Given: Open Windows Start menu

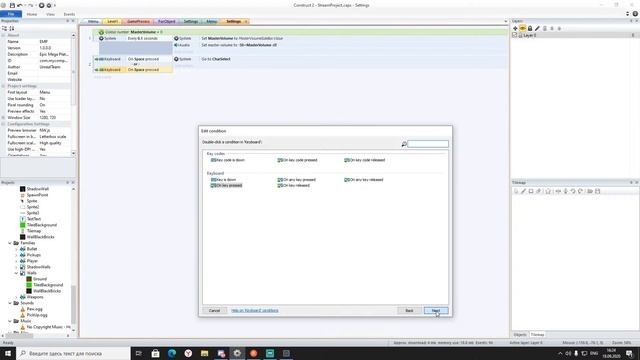Looking at the screenshot, I should tap(8, 353).
